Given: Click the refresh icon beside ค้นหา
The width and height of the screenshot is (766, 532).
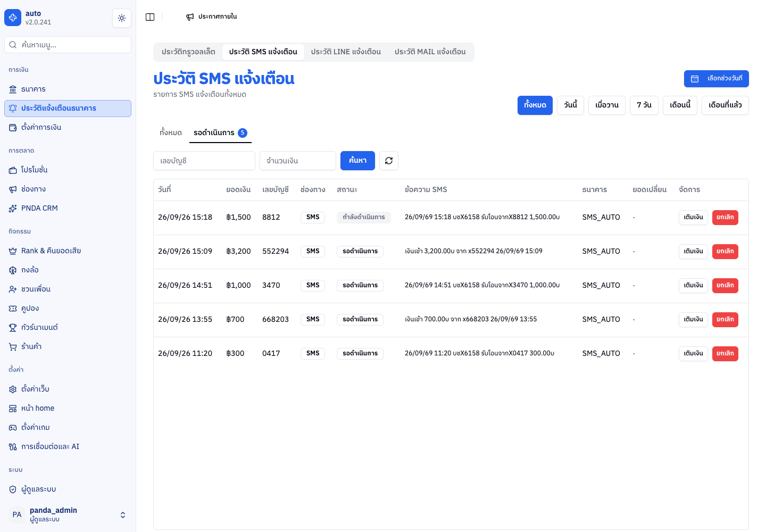Looking at the screenshot, I should 389,161.
